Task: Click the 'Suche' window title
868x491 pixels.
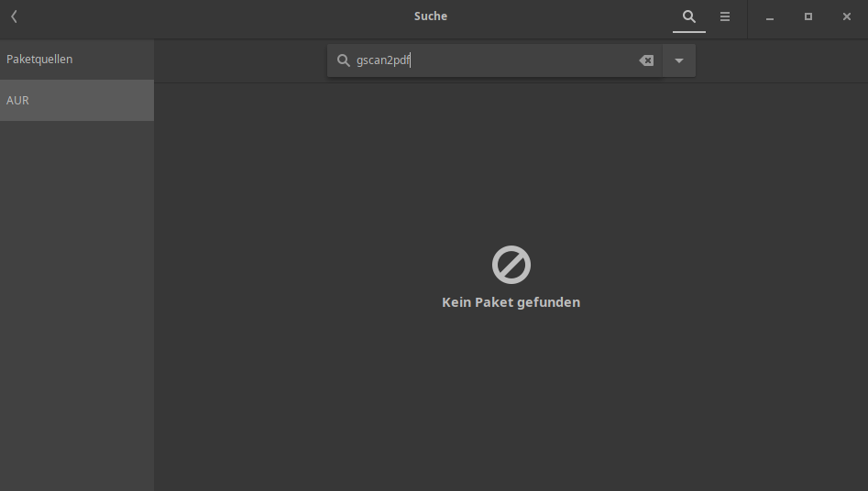Action: click(431, 16)
